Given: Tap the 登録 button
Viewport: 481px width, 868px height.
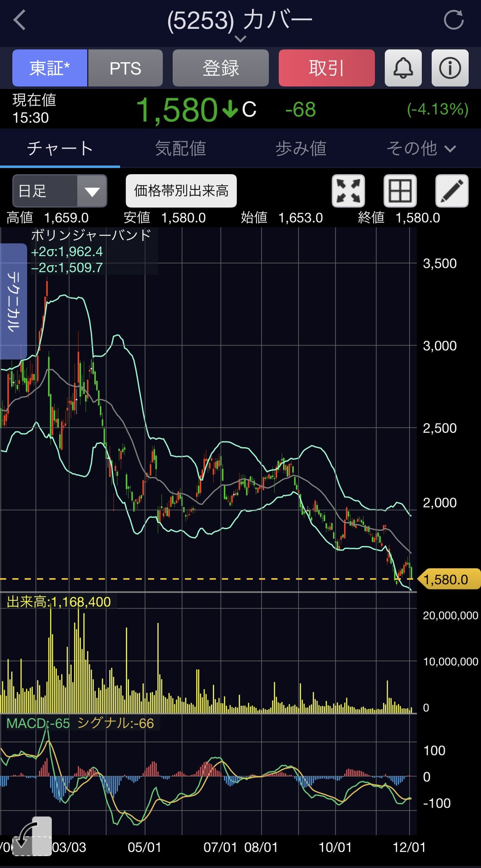Looking at the screenshot, I should (221, 68).
